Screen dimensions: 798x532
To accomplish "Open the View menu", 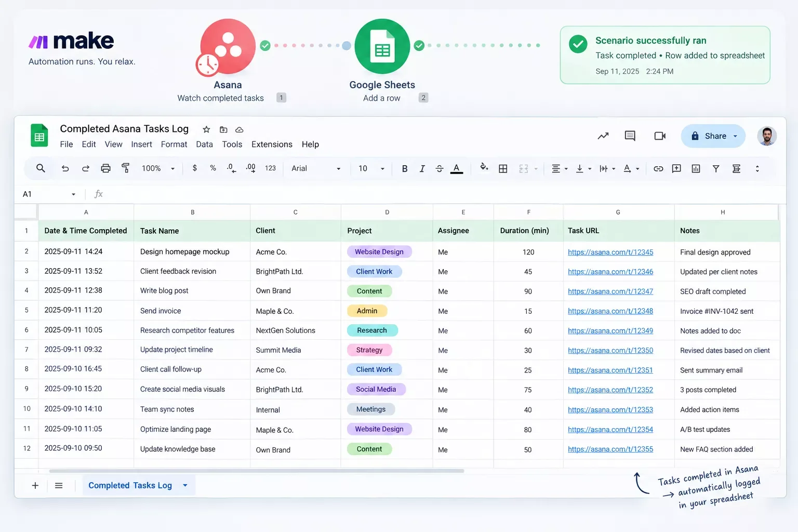I will coord(113,144).
